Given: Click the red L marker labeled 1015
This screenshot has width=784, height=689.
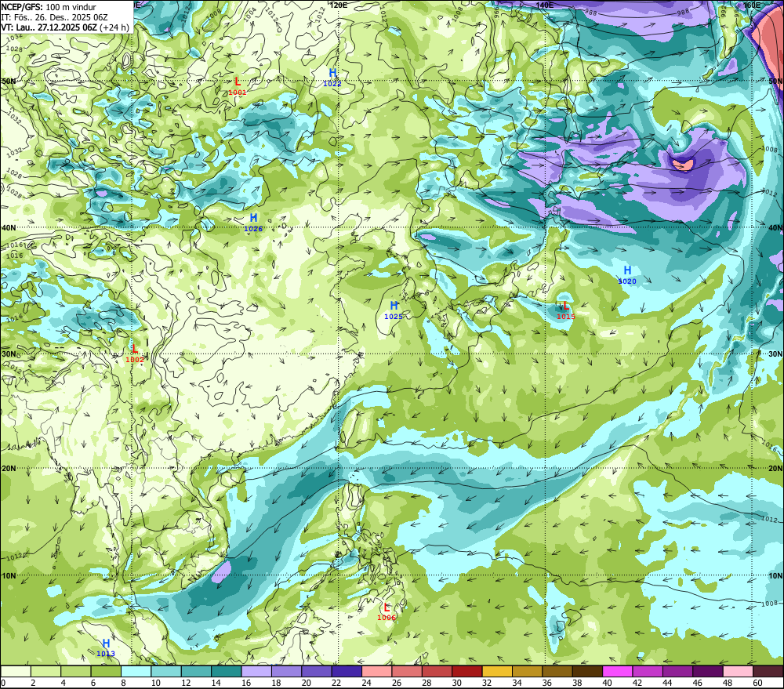Looking at the screenshot, I should (565, 306).
